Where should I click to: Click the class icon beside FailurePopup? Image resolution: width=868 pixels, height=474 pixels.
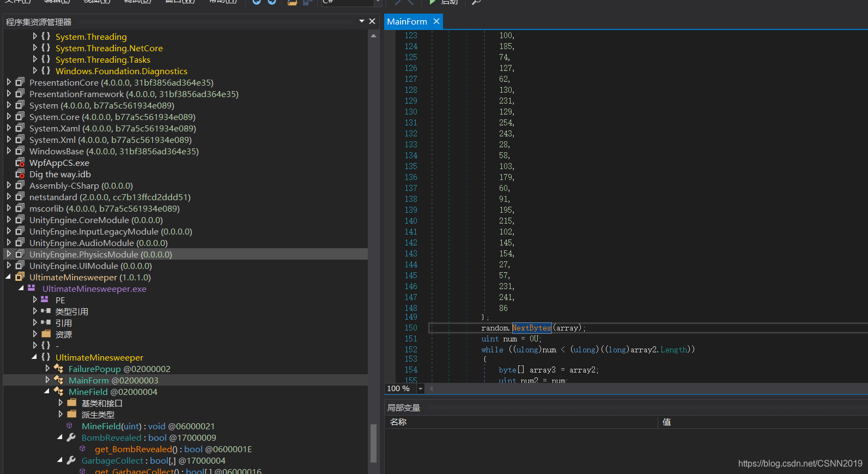pyautogui.click(x=59, y=369)
